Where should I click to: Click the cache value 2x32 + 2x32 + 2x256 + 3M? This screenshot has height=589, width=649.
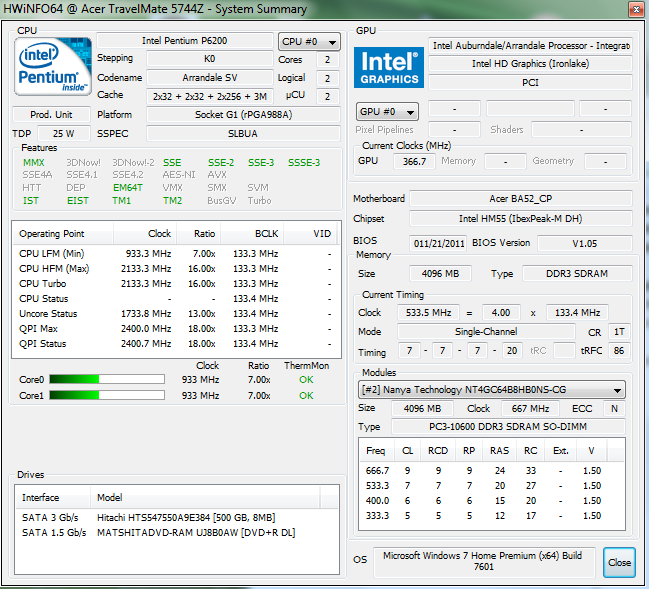point(209,96)
